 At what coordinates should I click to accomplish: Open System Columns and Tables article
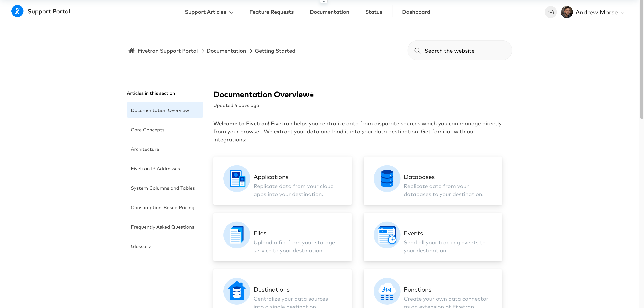[x=163, y=188]
